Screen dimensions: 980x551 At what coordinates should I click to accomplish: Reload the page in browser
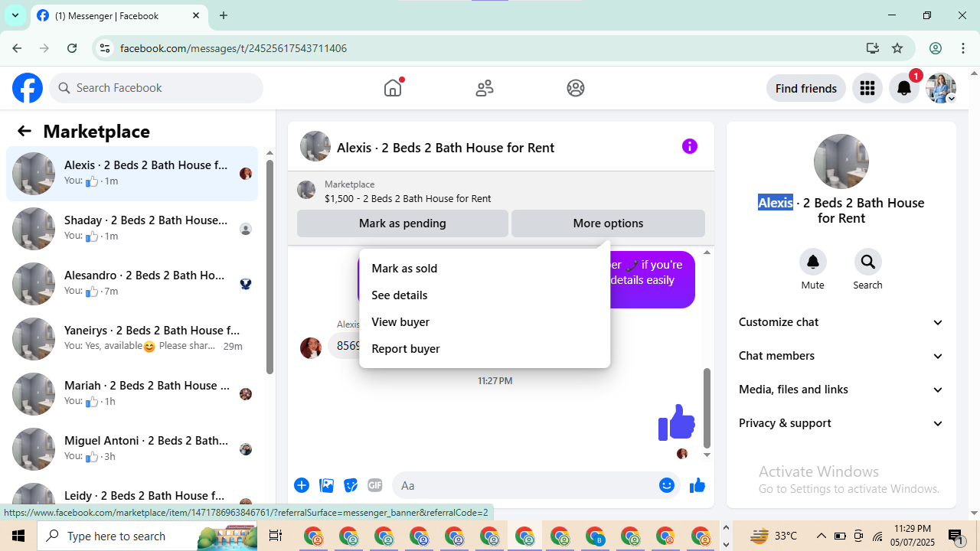[x=72, y=48]
